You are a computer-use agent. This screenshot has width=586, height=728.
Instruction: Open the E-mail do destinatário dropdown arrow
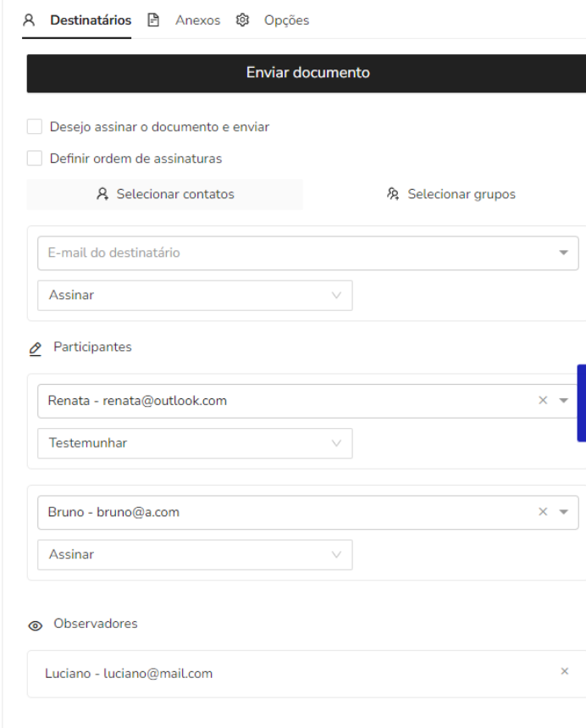tap(563, 253)
